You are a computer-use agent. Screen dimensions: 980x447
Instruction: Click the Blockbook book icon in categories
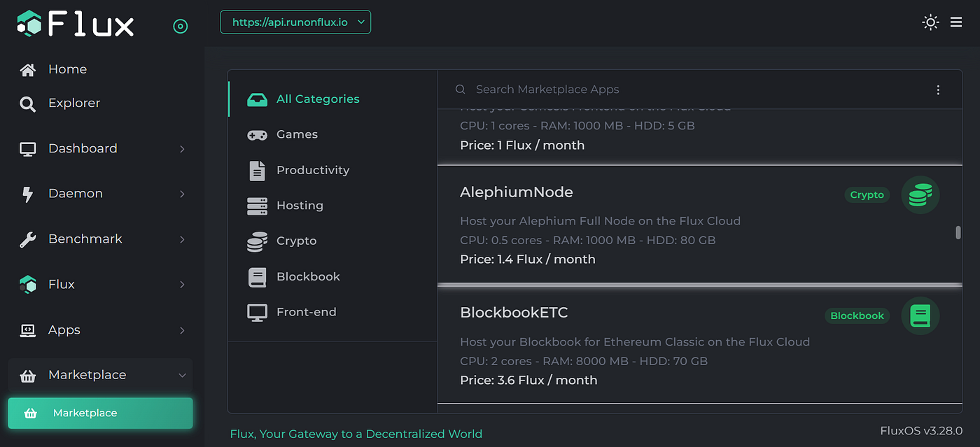click(257, 277)
